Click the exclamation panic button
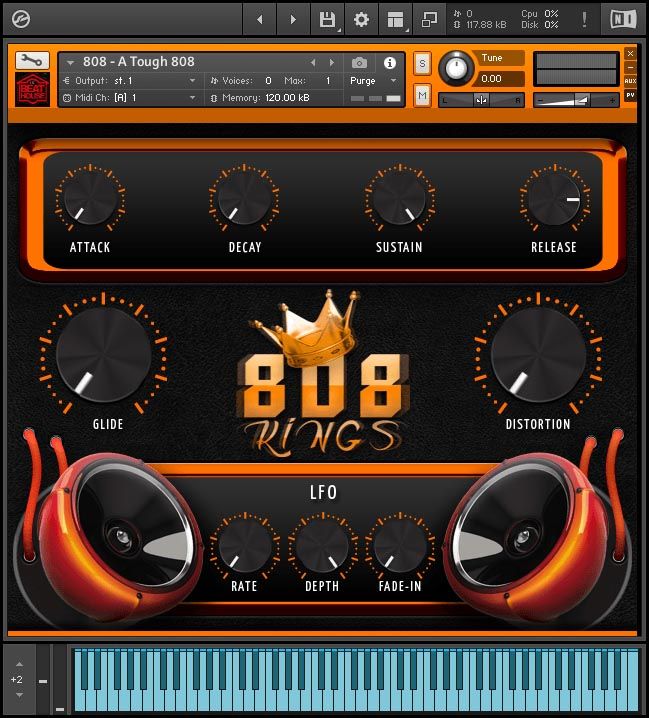 [x=584, y=19]
